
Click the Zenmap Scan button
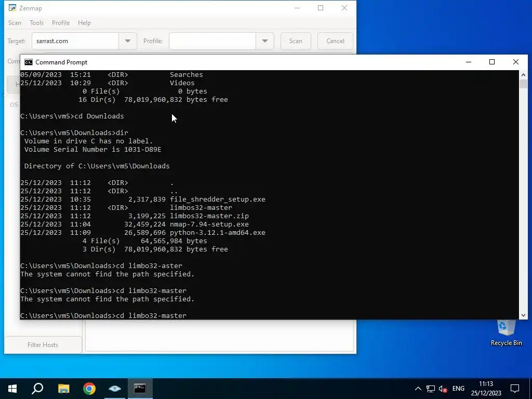point(296,41)
